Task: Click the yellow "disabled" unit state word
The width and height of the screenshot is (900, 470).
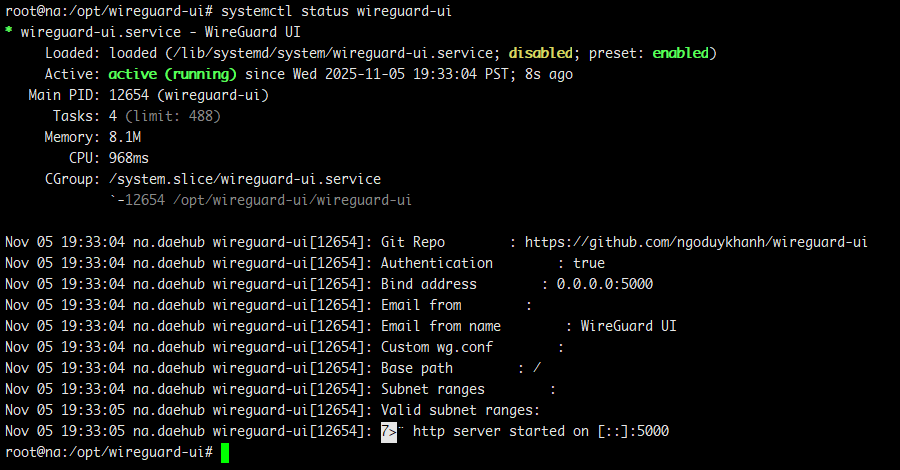Action: [541, 53]
